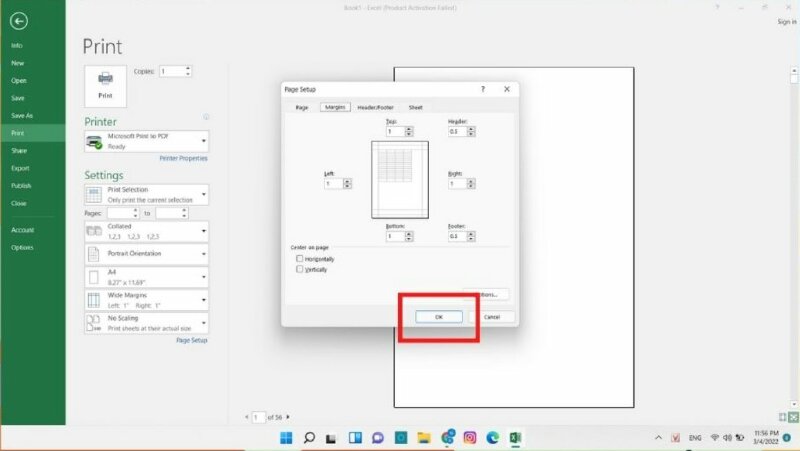Click Show Margins icon in preview

[x=783, y=417]
